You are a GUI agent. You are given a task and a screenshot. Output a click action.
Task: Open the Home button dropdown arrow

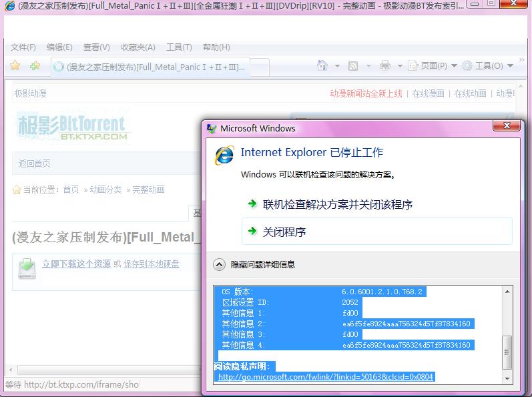coord(337,66)
